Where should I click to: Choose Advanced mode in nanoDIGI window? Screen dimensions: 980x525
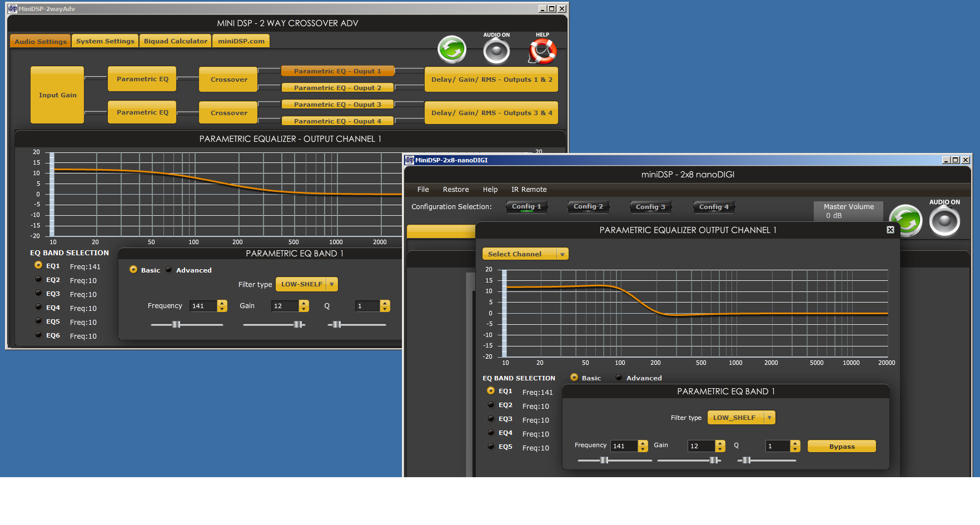tap(619, 378)
